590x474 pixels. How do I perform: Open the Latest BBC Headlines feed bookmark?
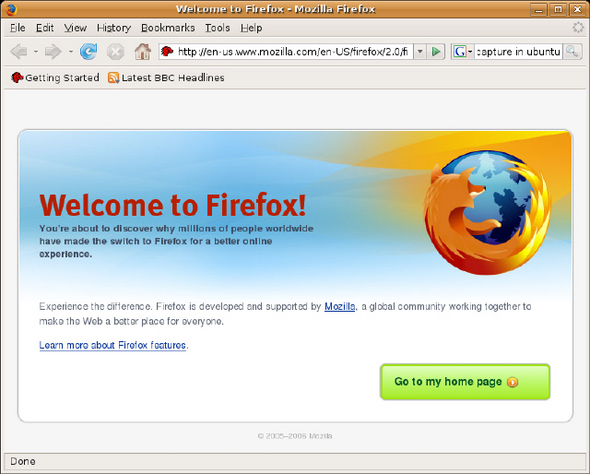point(166,78)
